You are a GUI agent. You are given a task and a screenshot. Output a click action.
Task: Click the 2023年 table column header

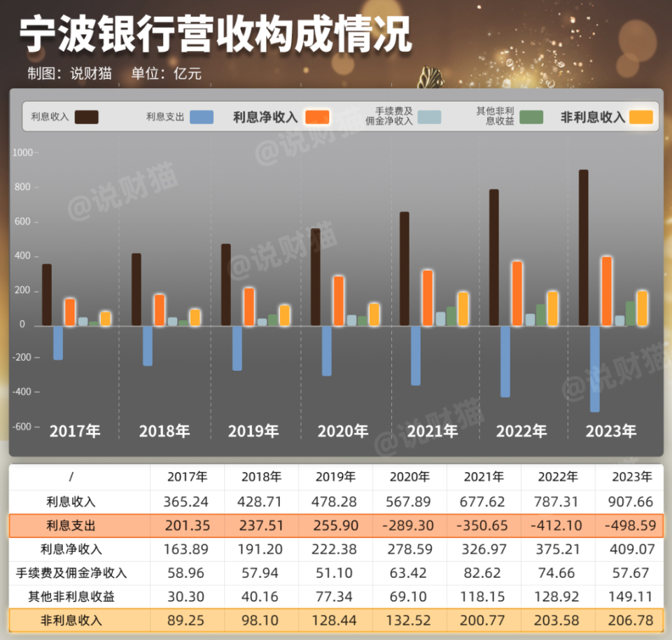tap(632, 477)
